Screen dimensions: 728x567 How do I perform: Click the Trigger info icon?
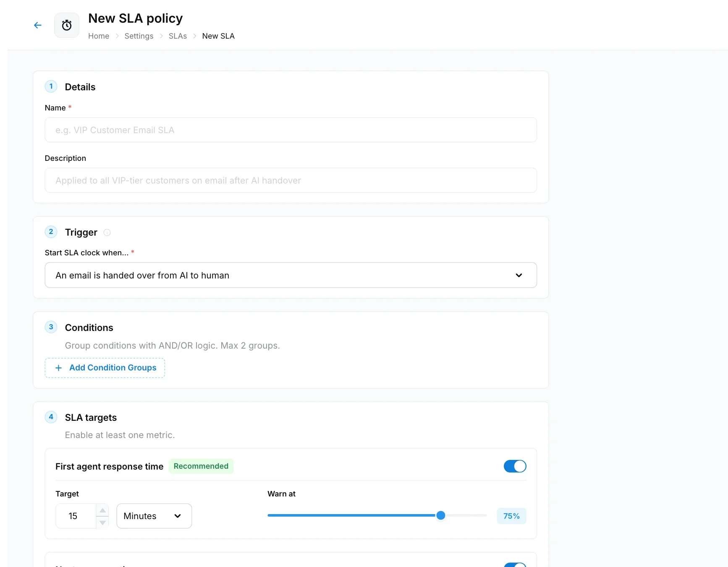[x=107, y=232]
